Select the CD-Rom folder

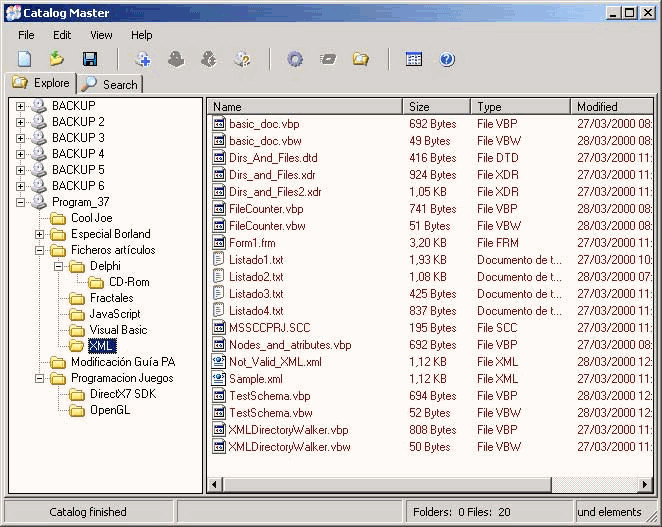coord(129,282)
